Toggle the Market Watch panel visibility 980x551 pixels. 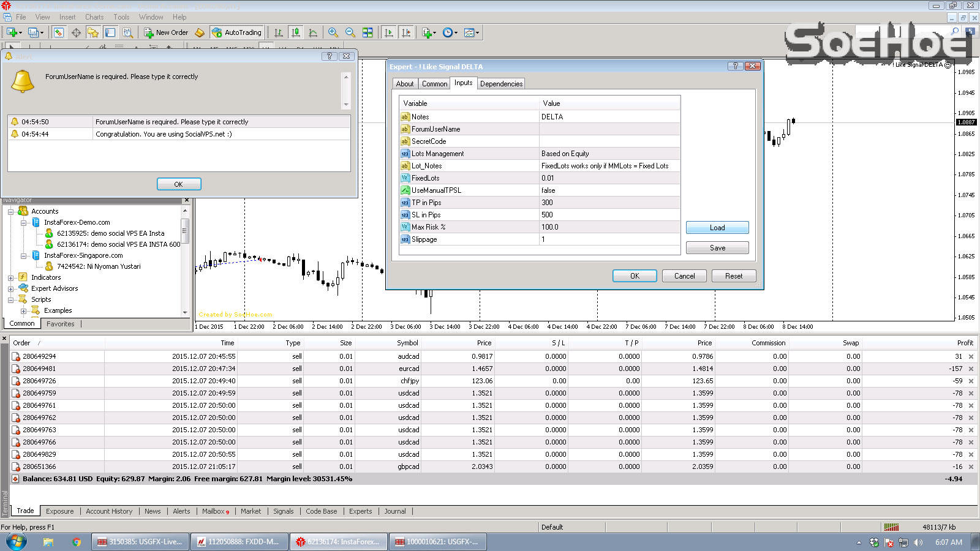59,32
